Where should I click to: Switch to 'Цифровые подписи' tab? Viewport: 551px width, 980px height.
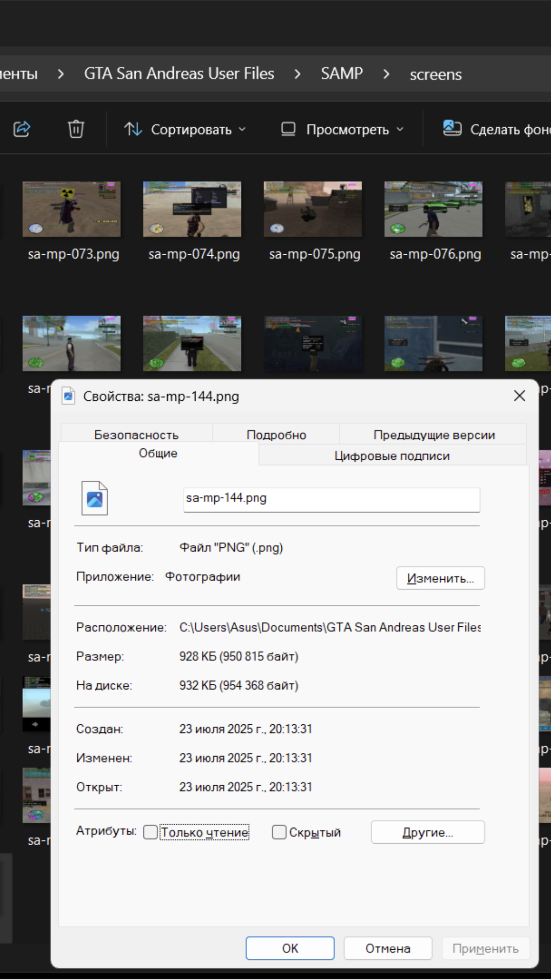click(392, 456)
